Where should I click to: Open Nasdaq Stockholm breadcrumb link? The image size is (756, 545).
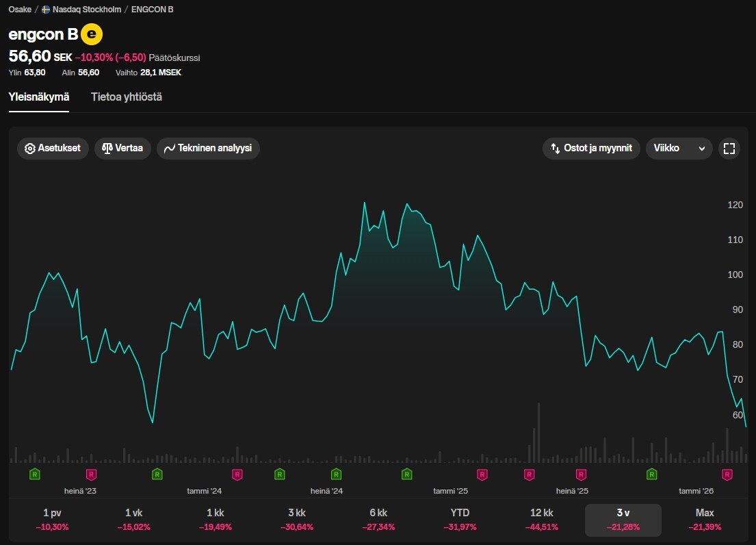[87, 10]
